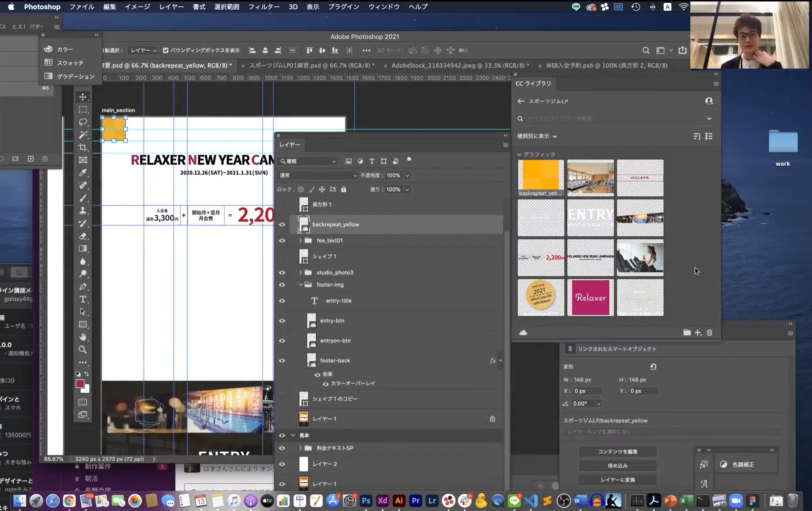Select the Rectangular Marquee tool

(x=83, y=110)
